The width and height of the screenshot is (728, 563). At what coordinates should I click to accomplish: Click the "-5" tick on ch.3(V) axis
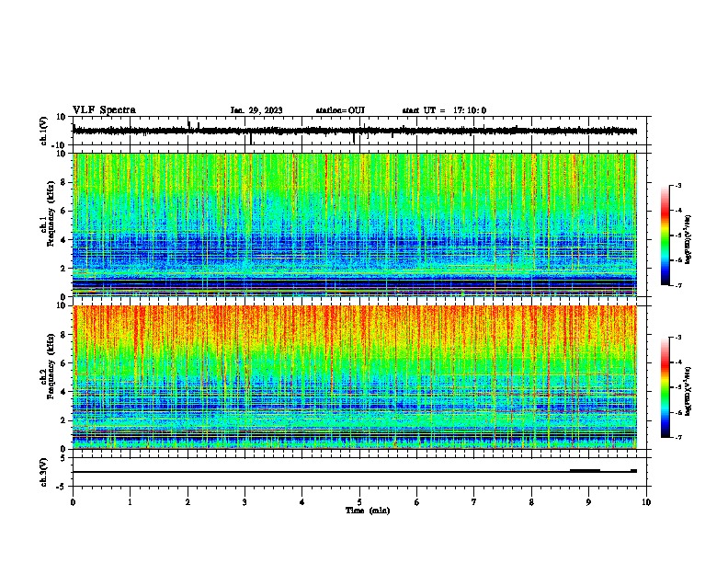(x=62, y=487)
